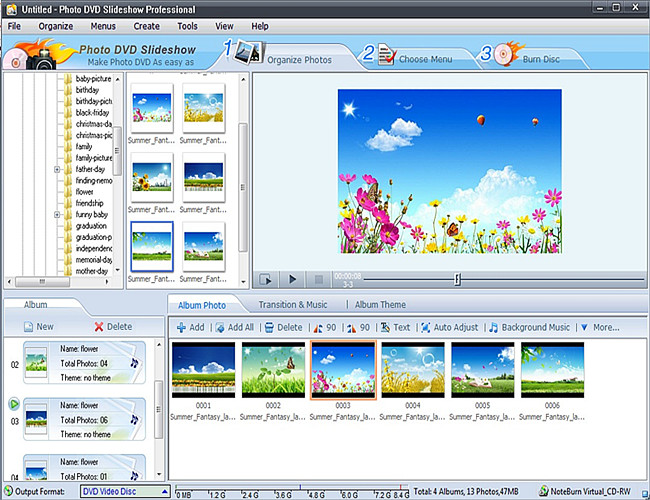Open the Menus menu

coord(103,26)
